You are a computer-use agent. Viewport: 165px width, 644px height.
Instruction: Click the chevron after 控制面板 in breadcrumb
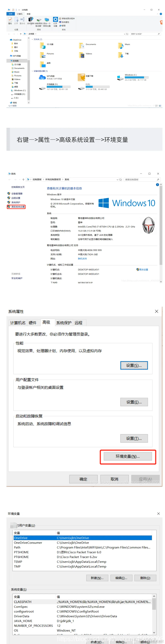(43, 180)
